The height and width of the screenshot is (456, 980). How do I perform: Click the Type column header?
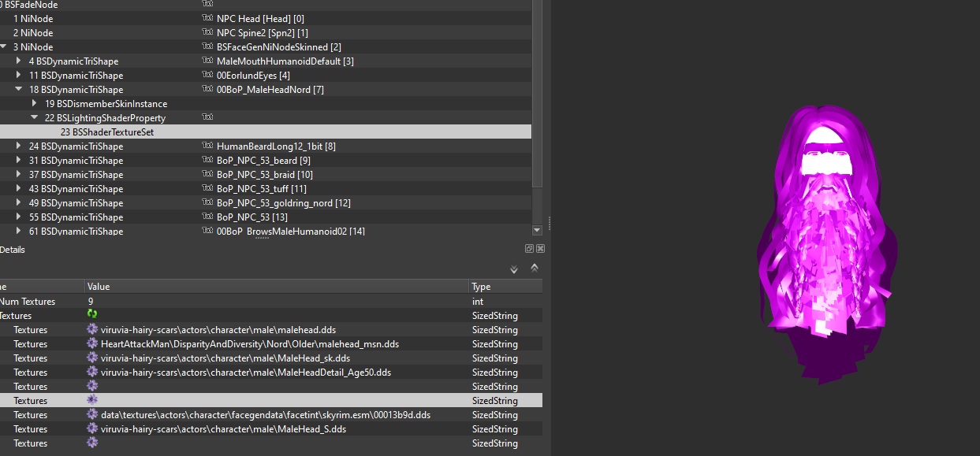click(505, 287)
